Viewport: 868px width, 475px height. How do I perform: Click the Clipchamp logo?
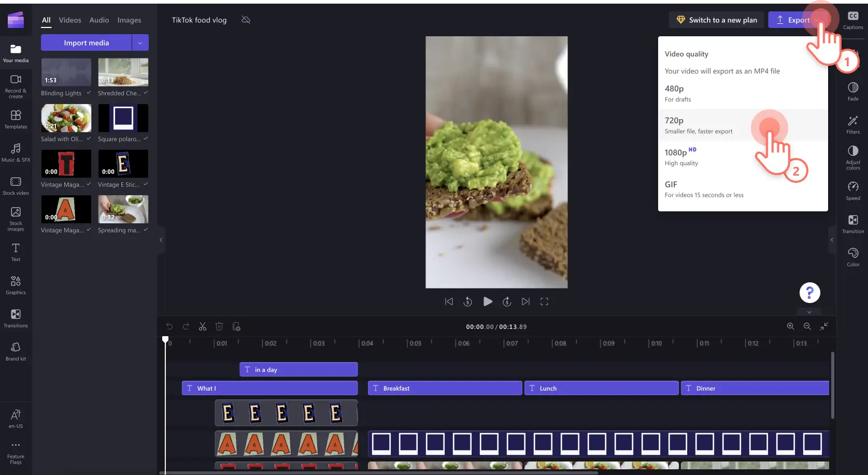(x=16, y=20)
